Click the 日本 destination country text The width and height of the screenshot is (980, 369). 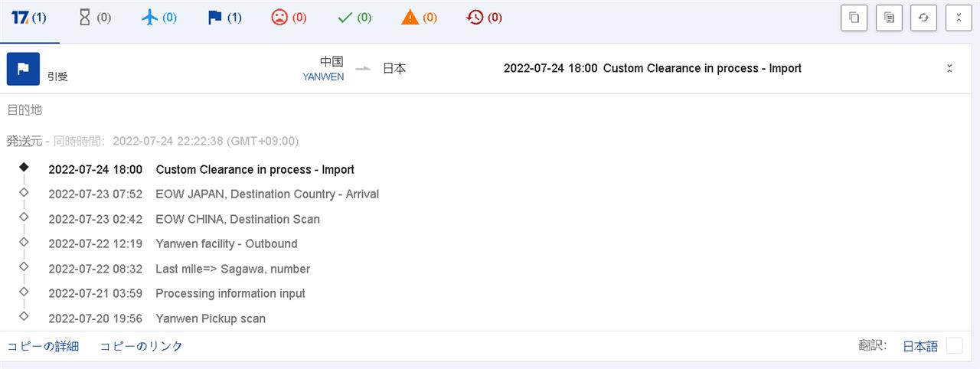[x=394, y=68]
